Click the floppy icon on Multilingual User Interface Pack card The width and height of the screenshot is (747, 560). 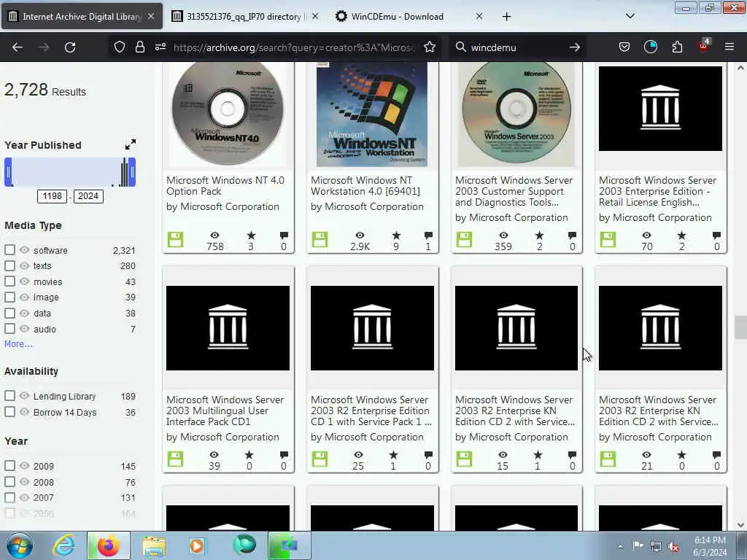(x=175, y=459)
